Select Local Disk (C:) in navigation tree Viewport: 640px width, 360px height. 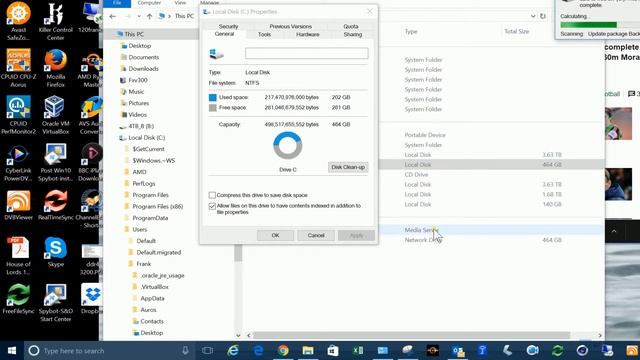[147, 138]
